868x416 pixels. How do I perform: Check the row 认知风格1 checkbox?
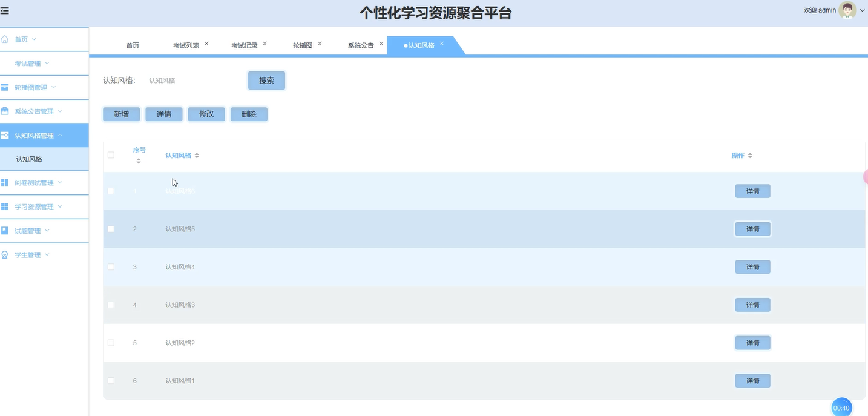(111, 381)
